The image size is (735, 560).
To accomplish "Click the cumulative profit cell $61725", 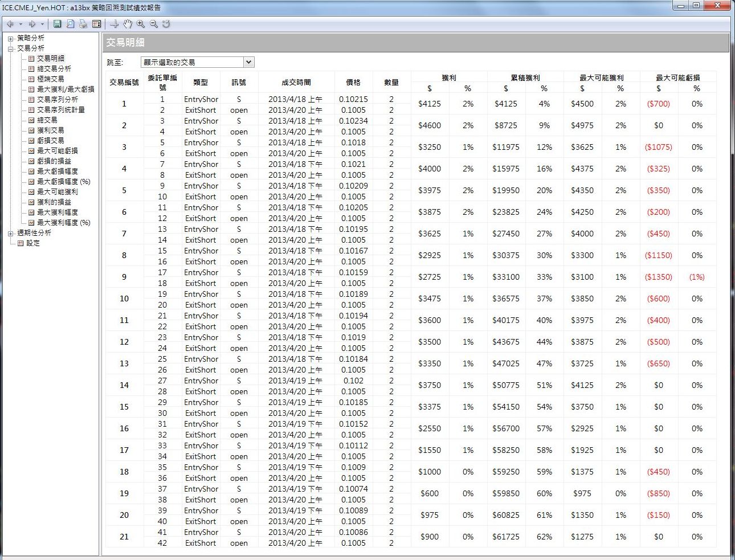I will [506, 537].
